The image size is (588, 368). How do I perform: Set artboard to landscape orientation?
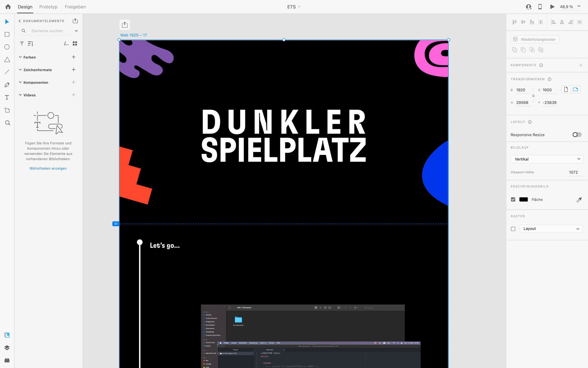tap(575, 90)
